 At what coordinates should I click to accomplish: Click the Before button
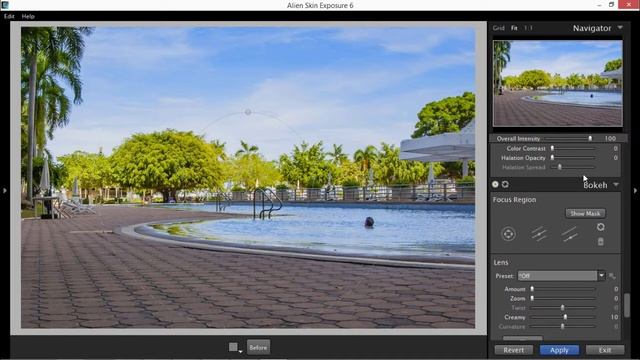point(258,347)
